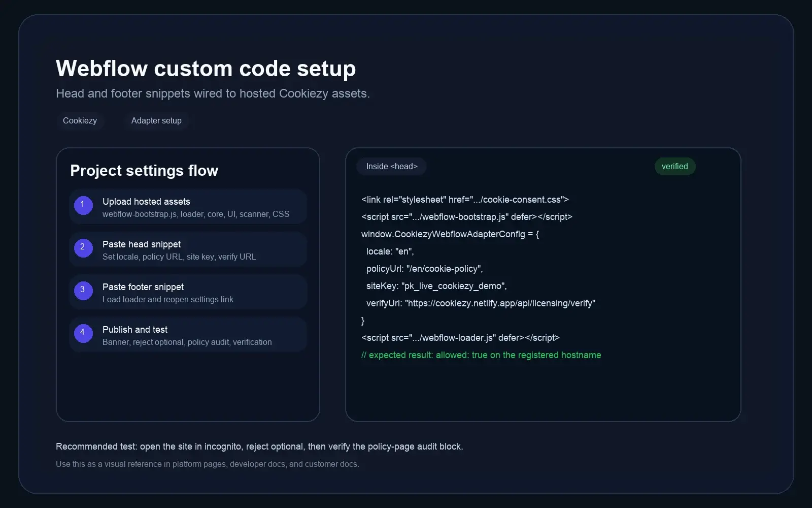Click the verifyUrl licensing verify link
Image resolution: width=812 pixels, height=508 pixels.
(500, 303)
